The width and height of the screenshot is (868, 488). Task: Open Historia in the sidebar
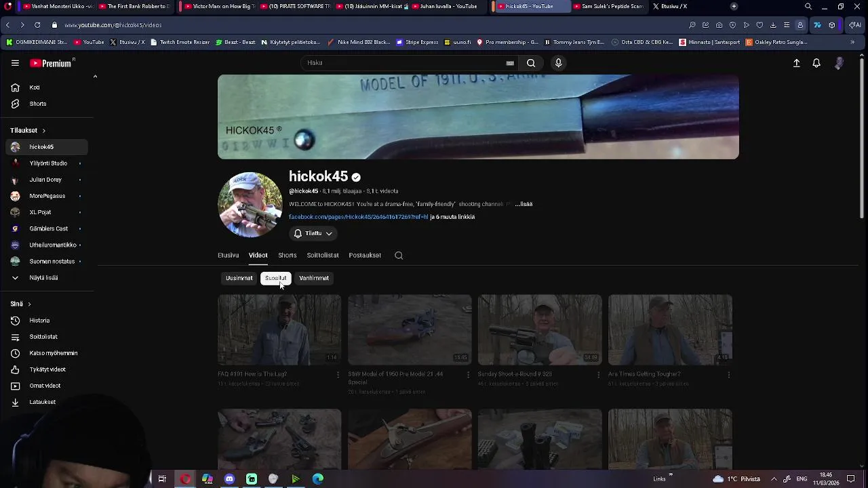pyautogui.click(x=47, y=321)
